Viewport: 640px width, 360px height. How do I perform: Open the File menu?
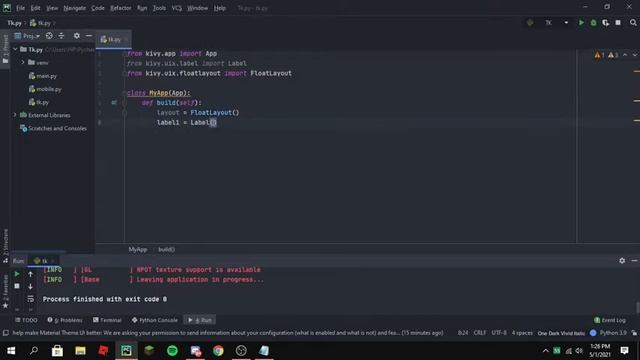(x=20, y=8)
